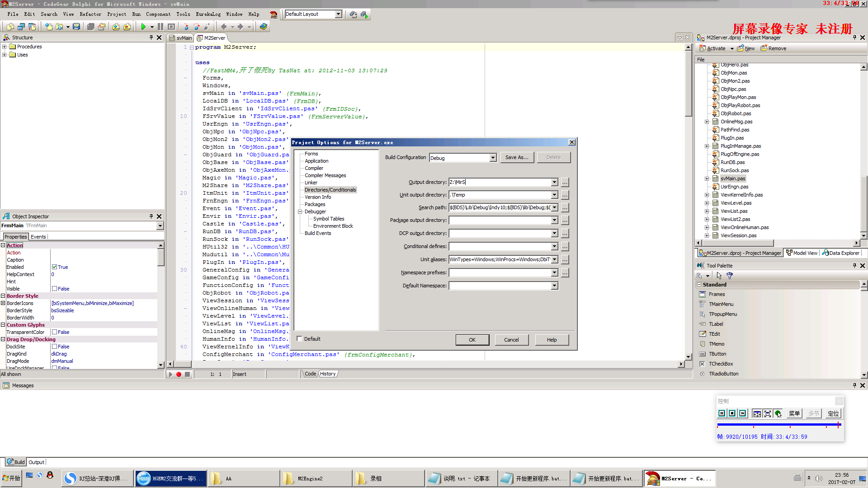Toggle the Enabled True checkbox
This screenshot has height=488, width=868.
click(54, 267)
